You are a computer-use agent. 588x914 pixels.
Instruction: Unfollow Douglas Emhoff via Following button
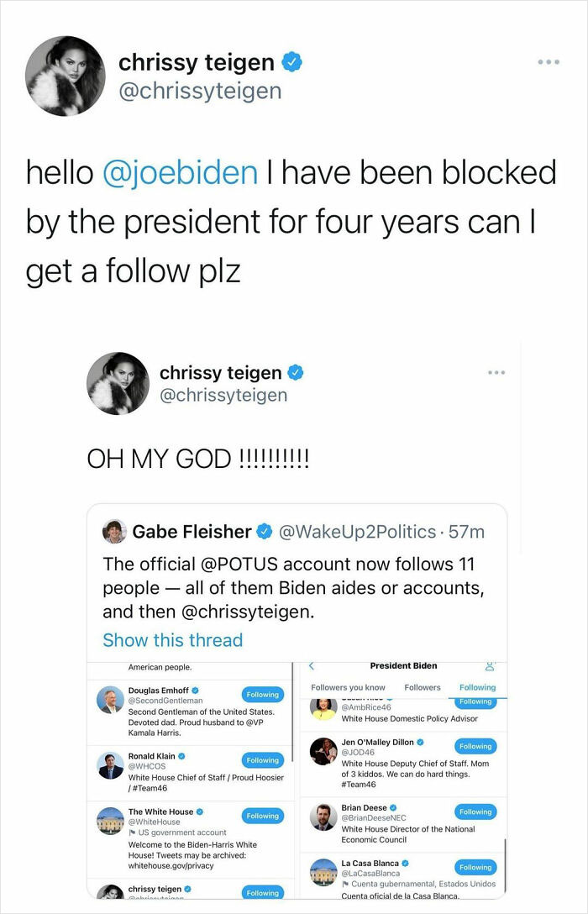[x=262, y=694]
